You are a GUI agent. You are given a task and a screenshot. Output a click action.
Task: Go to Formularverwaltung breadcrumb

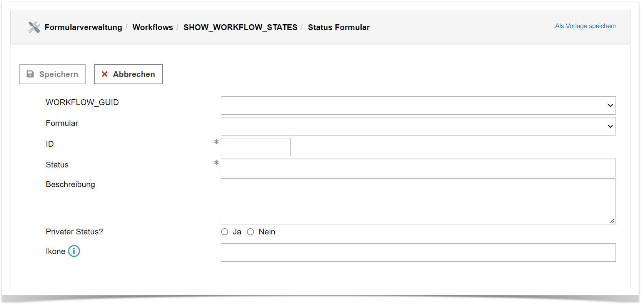pos(83,27)
